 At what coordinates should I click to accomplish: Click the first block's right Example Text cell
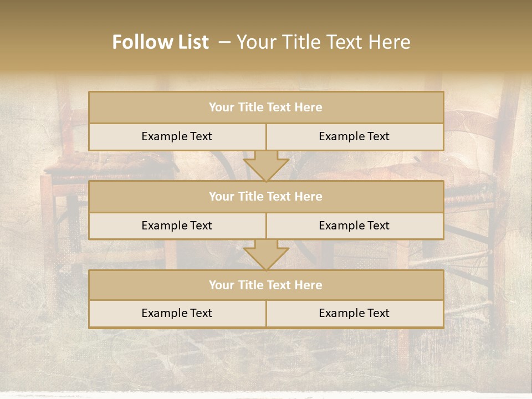pyautogui.click(x=355, y=136)
